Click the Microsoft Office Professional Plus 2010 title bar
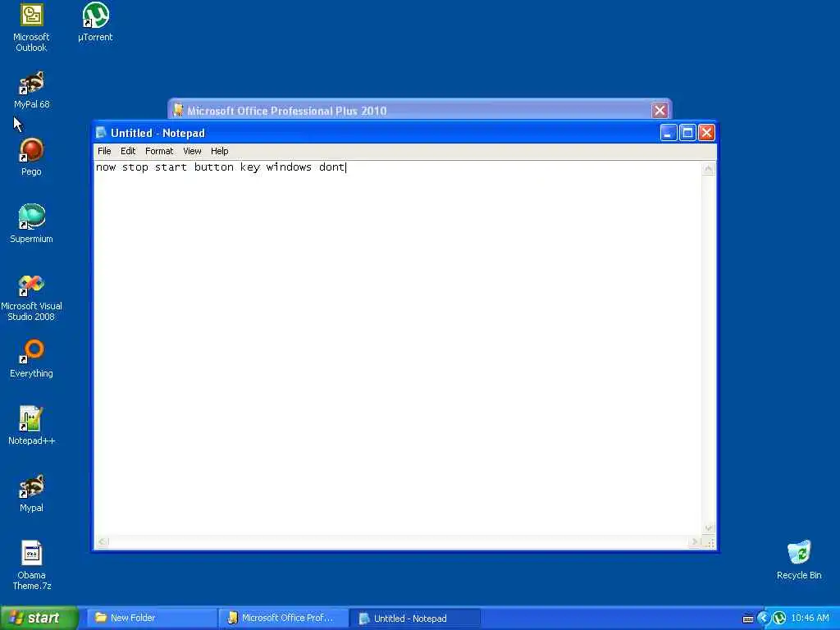This screenshot has height=630, width=840. (x=419, y=111)
